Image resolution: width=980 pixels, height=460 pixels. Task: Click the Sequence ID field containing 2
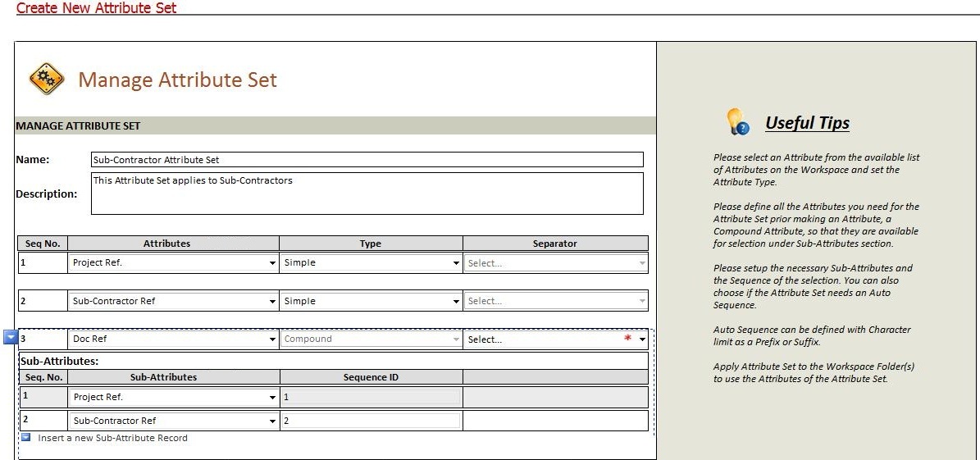coord(370,421)
